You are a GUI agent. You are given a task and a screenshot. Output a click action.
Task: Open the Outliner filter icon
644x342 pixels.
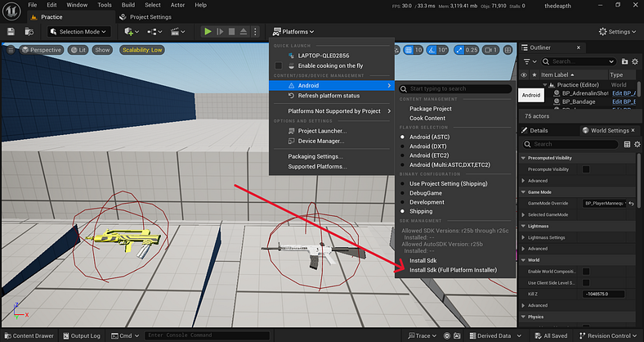pyautogui.click(x=530, y=61)
